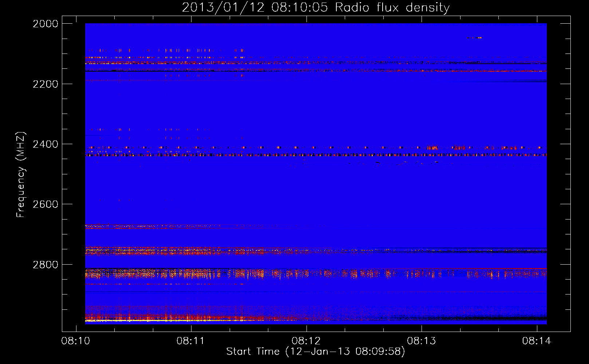Select the 2200 frequency tick label
This screenshot has width=589, height=364.
46,84
